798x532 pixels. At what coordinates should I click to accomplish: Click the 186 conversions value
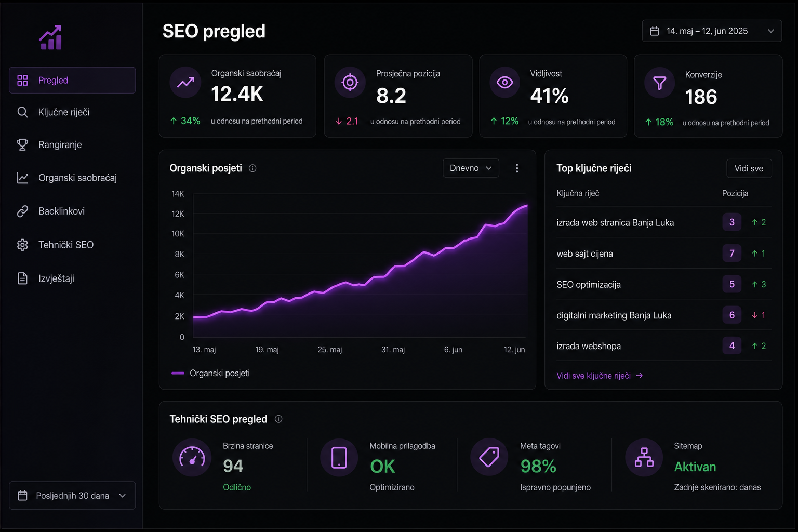coord(701,97)
